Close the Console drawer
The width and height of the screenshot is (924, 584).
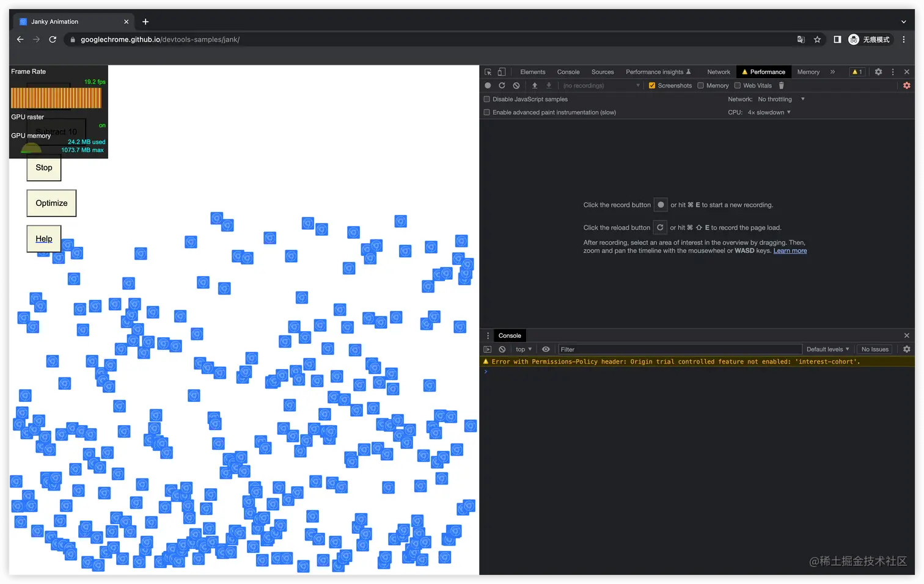[907, 335]
